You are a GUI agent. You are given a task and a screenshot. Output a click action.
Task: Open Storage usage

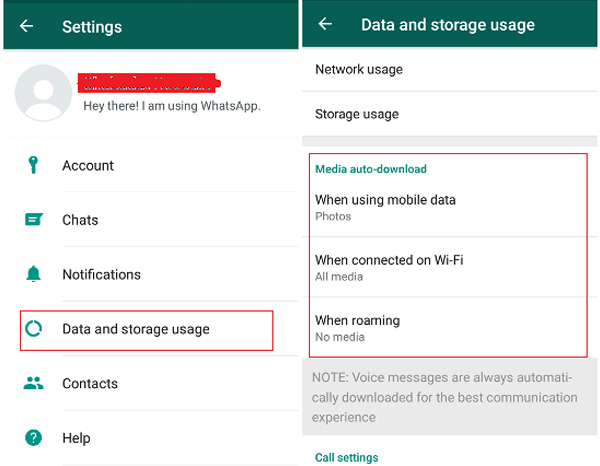pos(450,114)
